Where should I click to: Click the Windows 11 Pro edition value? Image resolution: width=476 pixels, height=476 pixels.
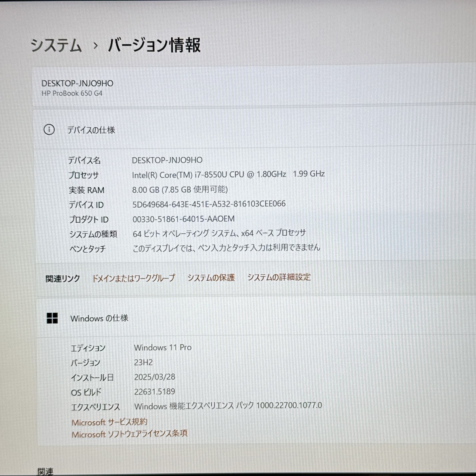point(163,347)
